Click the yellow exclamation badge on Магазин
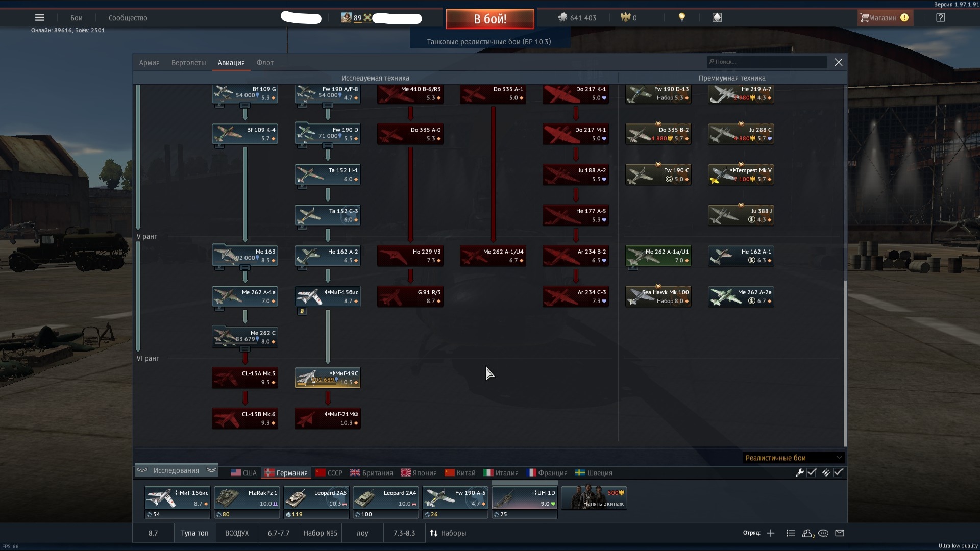The width and height of the screenshot is (980, 551). tap(904, 17)
